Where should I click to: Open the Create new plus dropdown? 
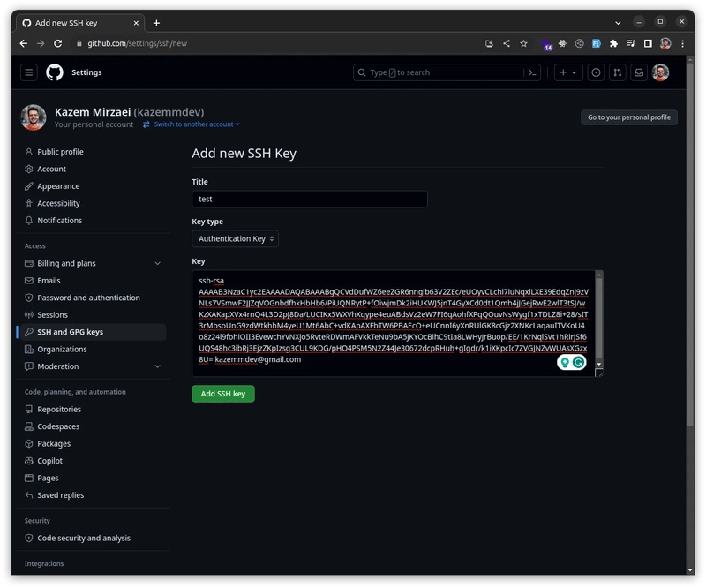coord(568,72)
